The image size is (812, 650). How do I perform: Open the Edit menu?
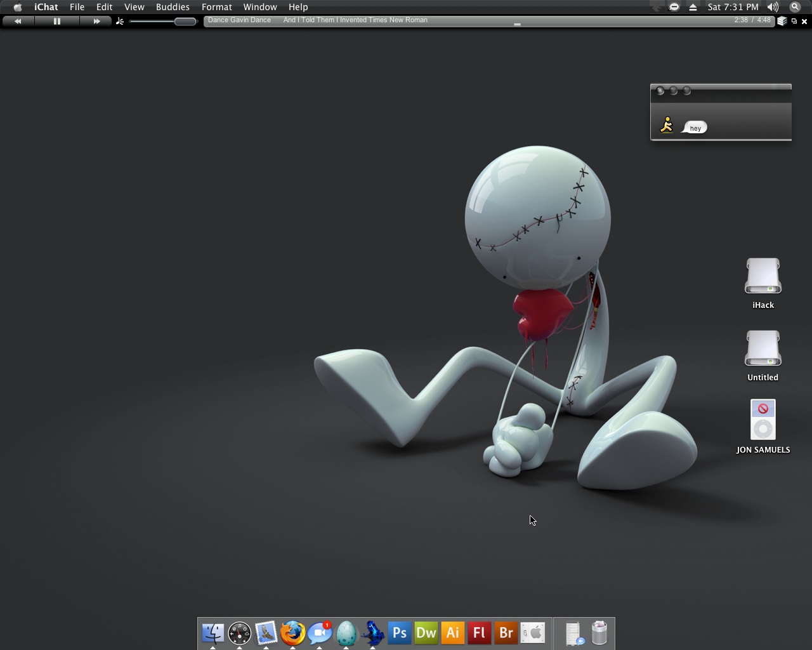105,7
